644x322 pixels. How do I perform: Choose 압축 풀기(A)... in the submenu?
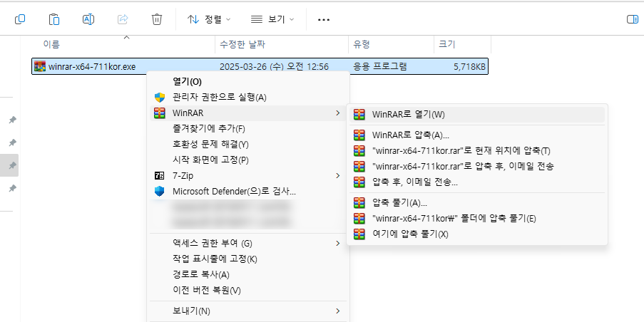(x=477, y=202)
